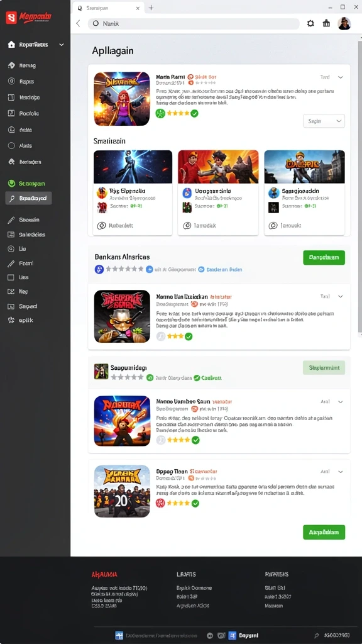Click the first card yellow star rating
The height and width of the screenshot is (644, 362).
coord(178,113)
